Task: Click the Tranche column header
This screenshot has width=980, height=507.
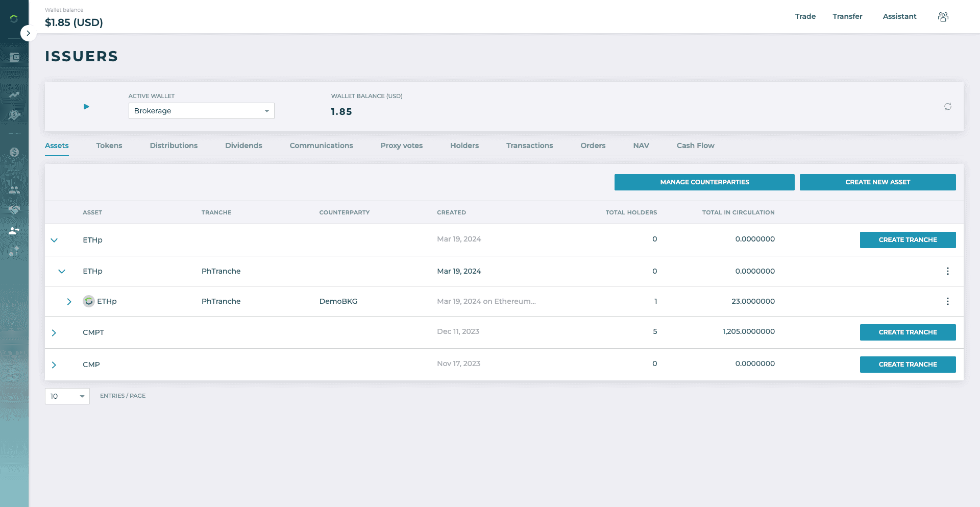Action: pyautogui.click(x=216, y=212)
